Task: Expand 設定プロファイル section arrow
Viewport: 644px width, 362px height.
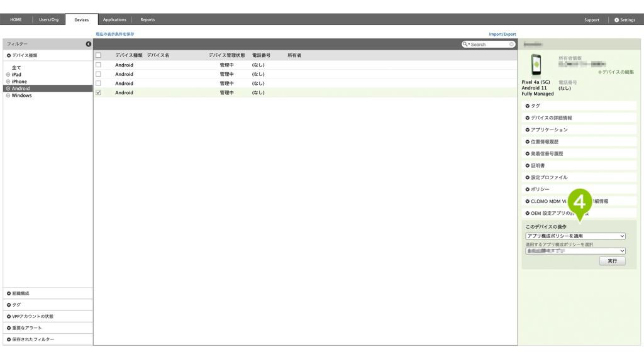Action: click(528, 177)
